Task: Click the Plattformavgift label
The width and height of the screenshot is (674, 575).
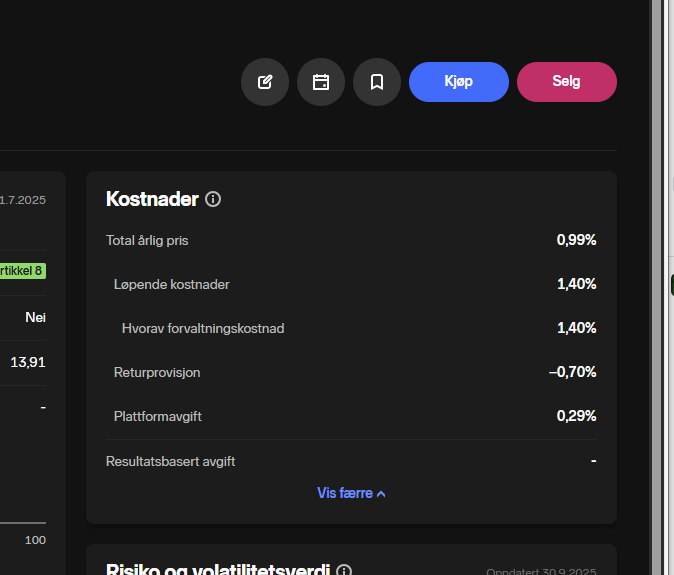Action: pyautogui.click(x=158, y=416)
